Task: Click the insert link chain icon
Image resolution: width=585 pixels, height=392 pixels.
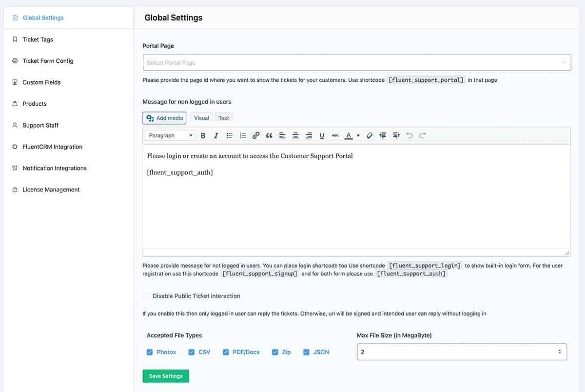Action: [256, 136]
